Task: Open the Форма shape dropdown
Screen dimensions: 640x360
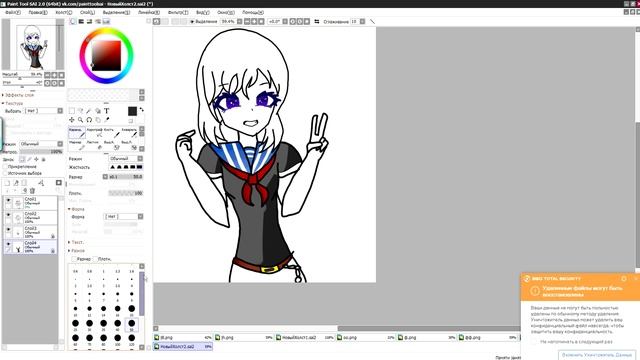Action: [x=123, y=216]
